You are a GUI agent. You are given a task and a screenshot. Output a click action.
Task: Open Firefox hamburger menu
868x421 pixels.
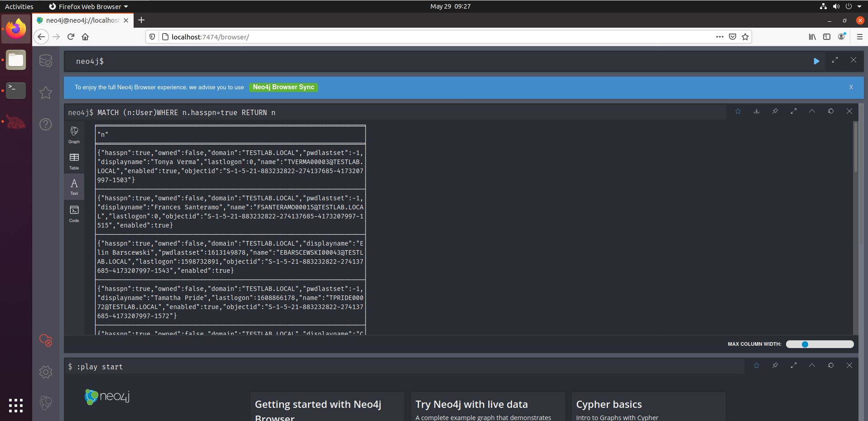(859, 37)
